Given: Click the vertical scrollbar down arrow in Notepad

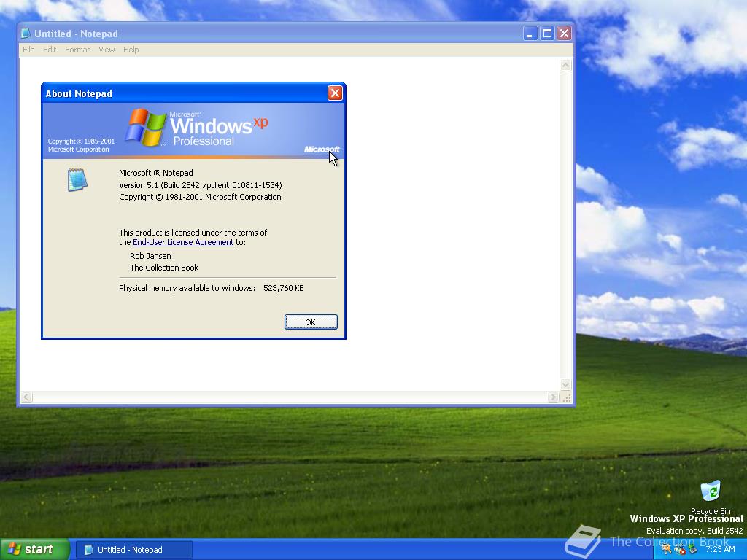Looking at the screenshot, I should click(x=565, y=384).
